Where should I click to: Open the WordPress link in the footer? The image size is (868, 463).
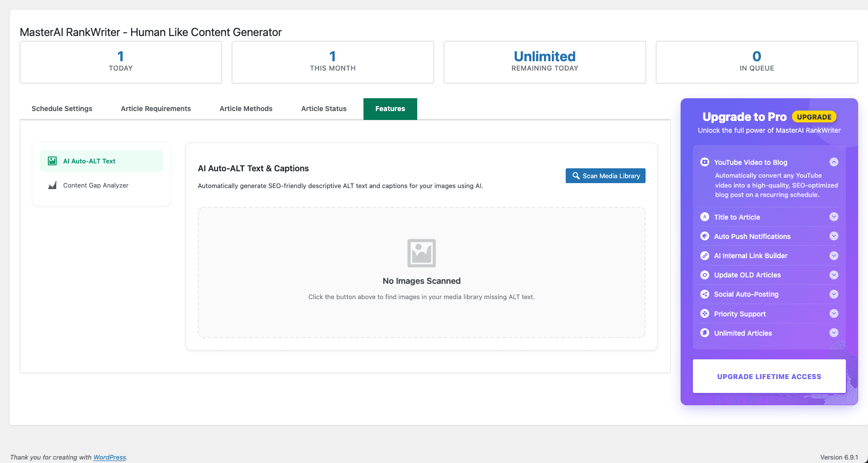109,457
